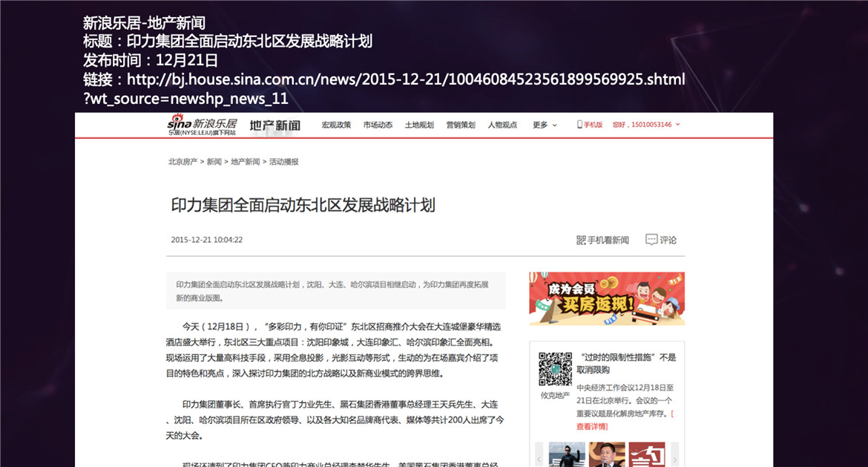Click the 攸克地产 caption

click(x=555, y=395)
